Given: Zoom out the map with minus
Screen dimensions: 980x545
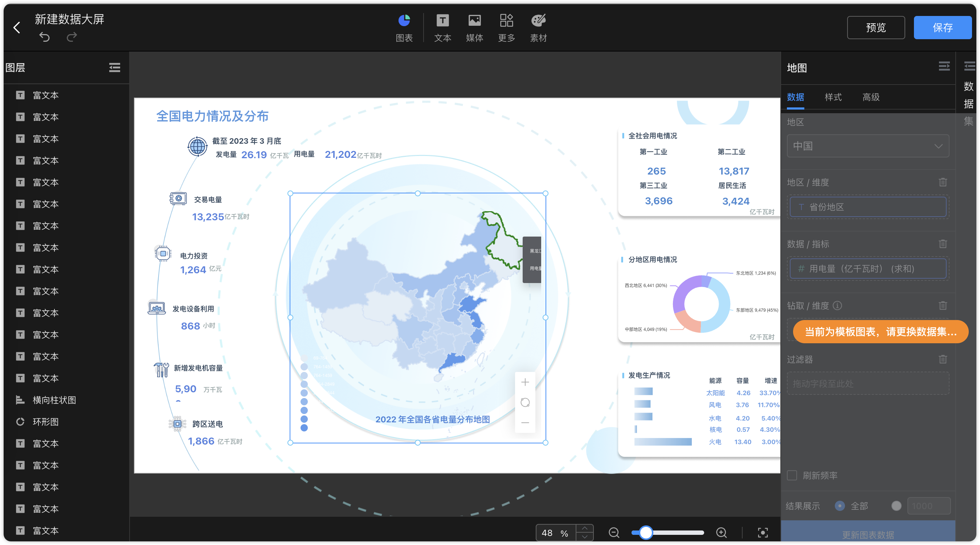Looking at the screenshot, I should click(524, 422).
